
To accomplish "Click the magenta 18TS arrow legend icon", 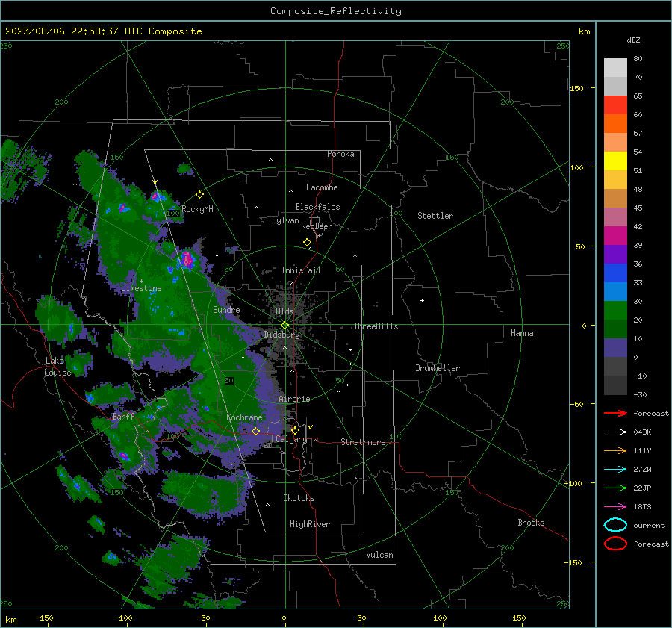I will click(615, 507).
